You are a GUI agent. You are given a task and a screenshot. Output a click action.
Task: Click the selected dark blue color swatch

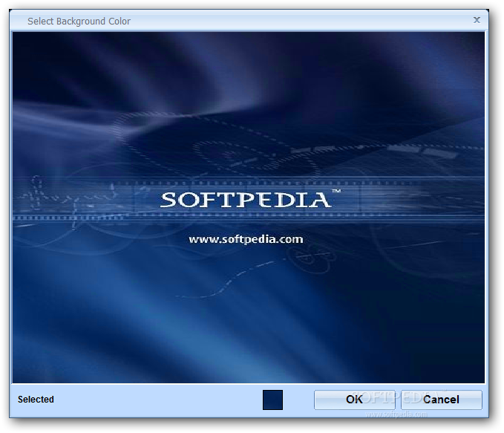point(272,400)
